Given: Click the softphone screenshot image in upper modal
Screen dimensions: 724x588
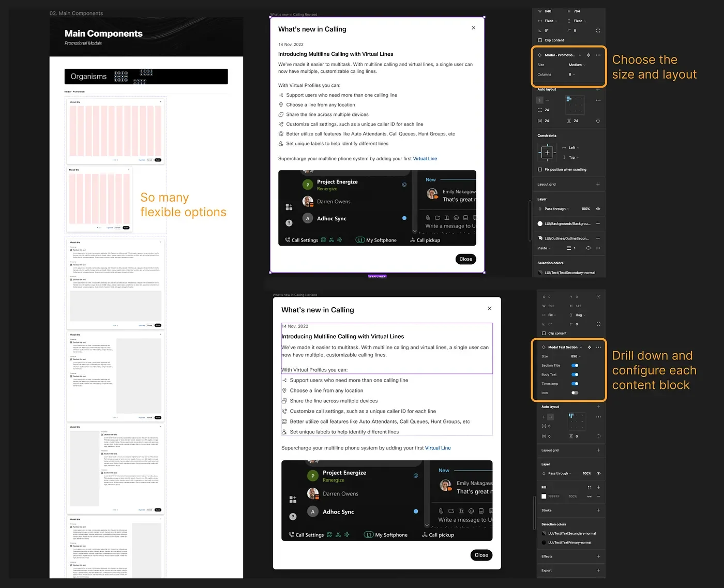Looking at the screenshot, I should pos(377,208).
